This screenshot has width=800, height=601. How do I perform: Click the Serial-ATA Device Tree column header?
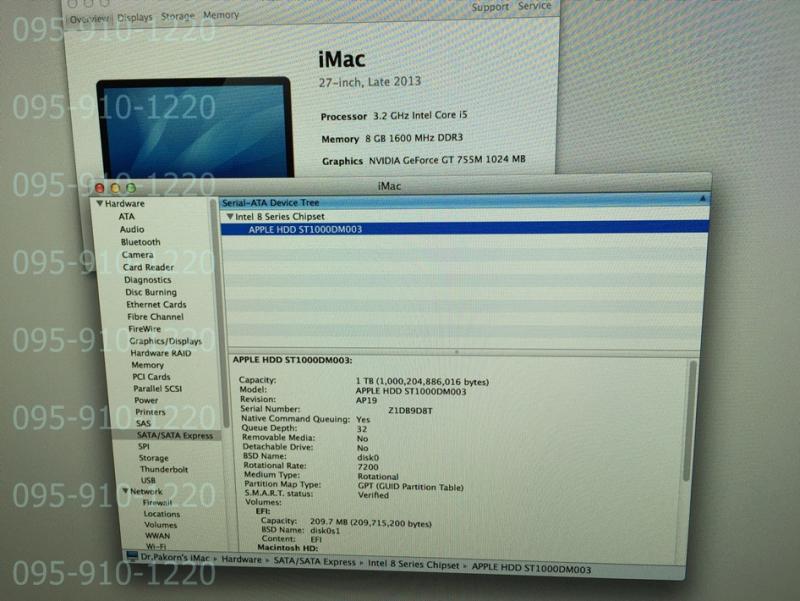click(x=464, y=203)
